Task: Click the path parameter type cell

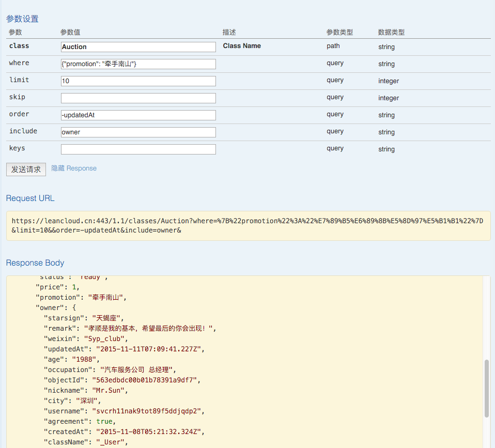Action: [333, 46]
